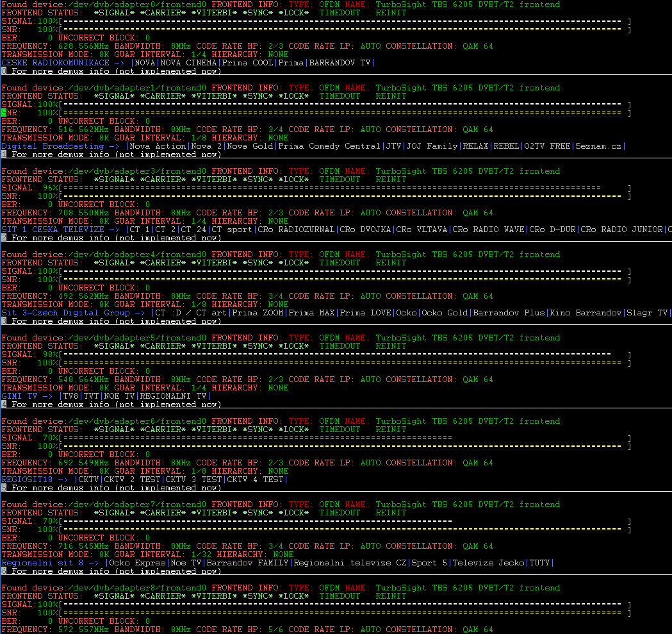Click the 96% signal value of adapter3

(x=50, y=188)
